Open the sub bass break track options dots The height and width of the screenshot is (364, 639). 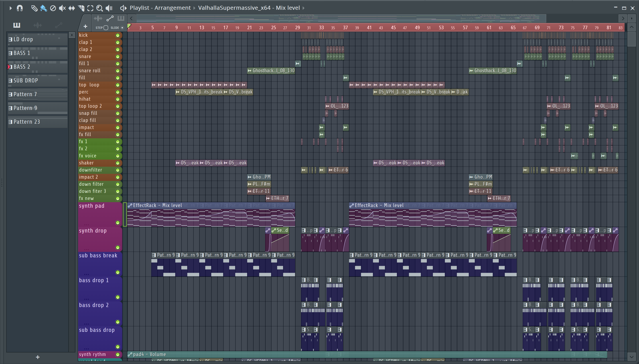click(86, 274)
